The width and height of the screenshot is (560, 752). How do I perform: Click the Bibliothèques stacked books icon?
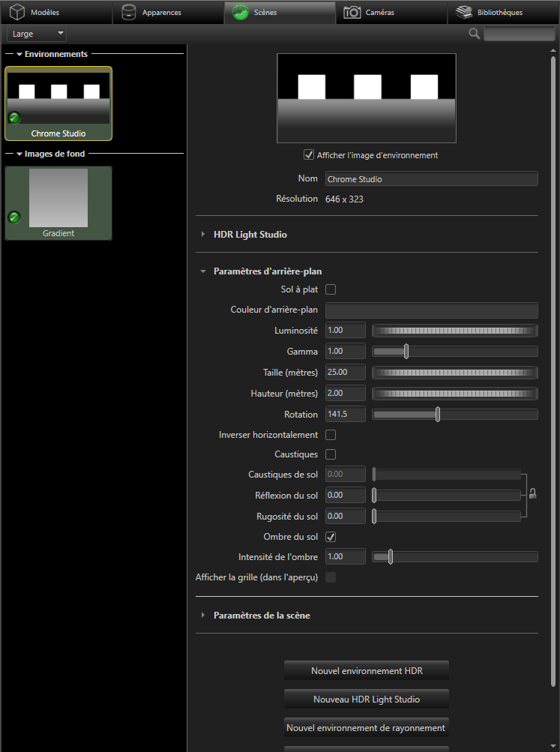tap(463, 12)
